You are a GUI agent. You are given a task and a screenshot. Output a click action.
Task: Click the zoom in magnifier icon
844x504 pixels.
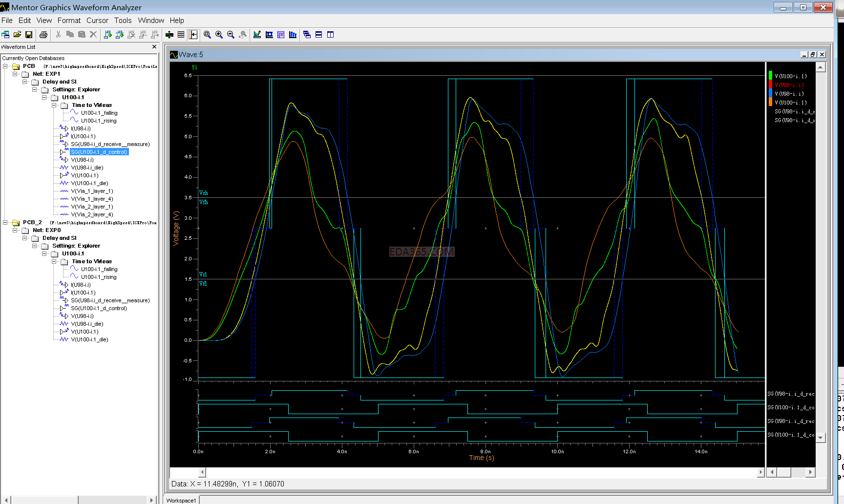tap(219, 35)
